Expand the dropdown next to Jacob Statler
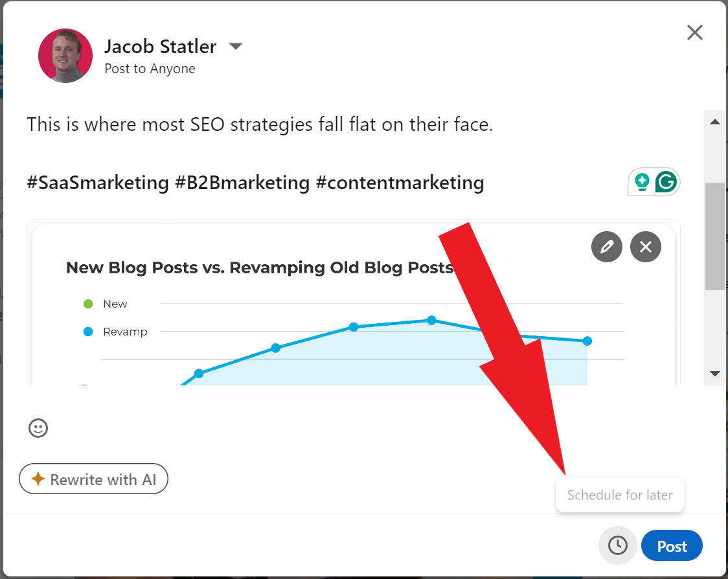Viewport: 728px width, 579px height. (x=236, y=46)
